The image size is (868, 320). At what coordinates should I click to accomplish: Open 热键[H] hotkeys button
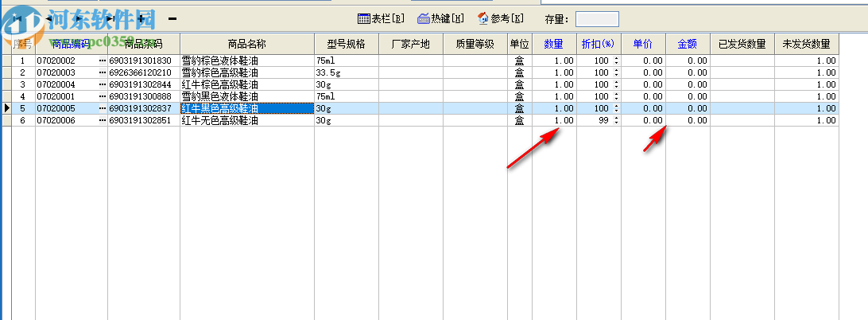pyautogui.click(x=440, y=19)
